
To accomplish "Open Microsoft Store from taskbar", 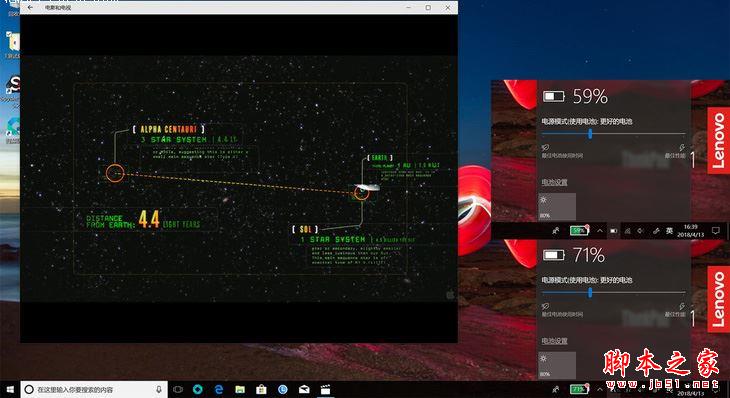I will (261, 389).
